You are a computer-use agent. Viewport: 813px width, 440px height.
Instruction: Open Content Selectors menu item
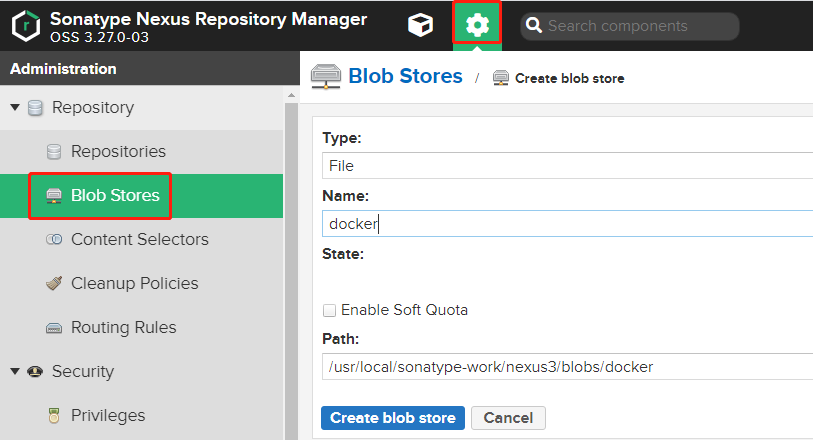click(139, 240)
